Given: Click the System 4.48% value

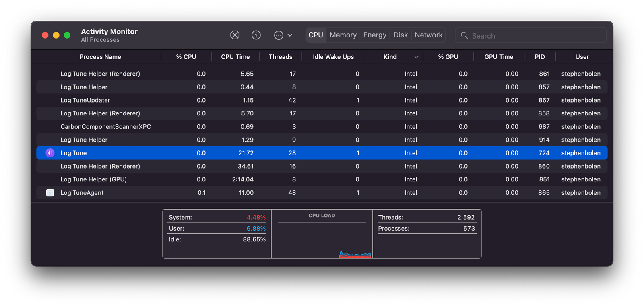Looking at the screenshot, I should pyautogui.click(x=256, y=217).
